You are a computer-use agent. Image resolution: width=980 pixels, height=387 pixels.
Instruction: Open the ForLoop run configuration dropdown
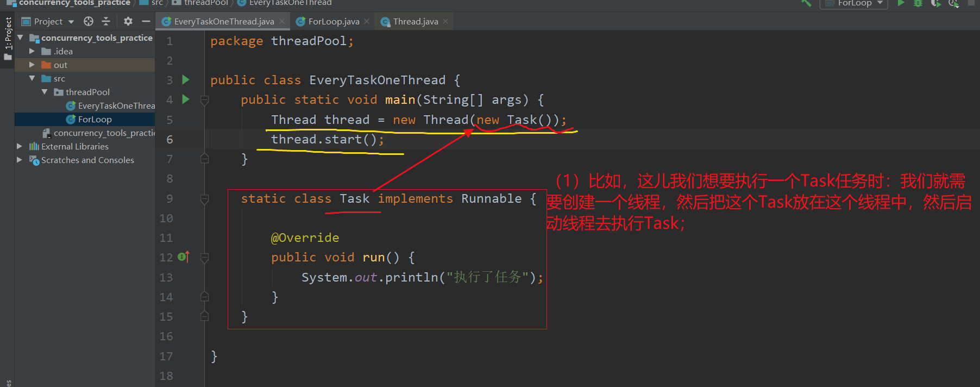[855, 3]
